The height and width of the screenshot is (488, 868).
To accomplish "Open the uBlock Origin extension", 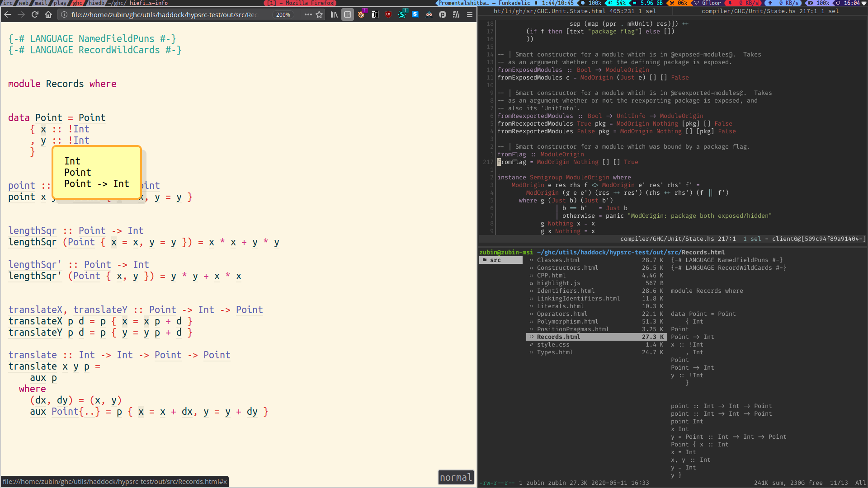I will [388, 14].
